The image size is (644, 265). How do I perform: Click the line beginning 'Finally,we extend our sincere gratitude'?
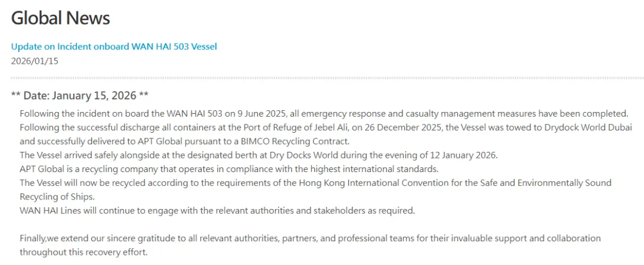click(310, 238)
